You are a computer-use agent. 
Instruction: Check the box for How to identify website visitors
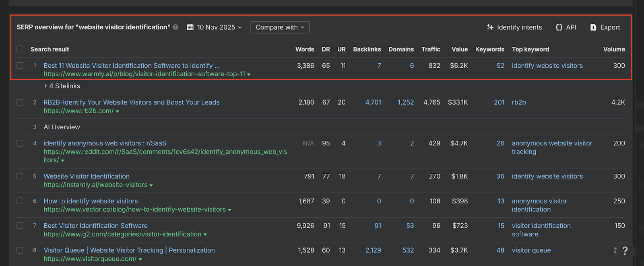point(20,201)
